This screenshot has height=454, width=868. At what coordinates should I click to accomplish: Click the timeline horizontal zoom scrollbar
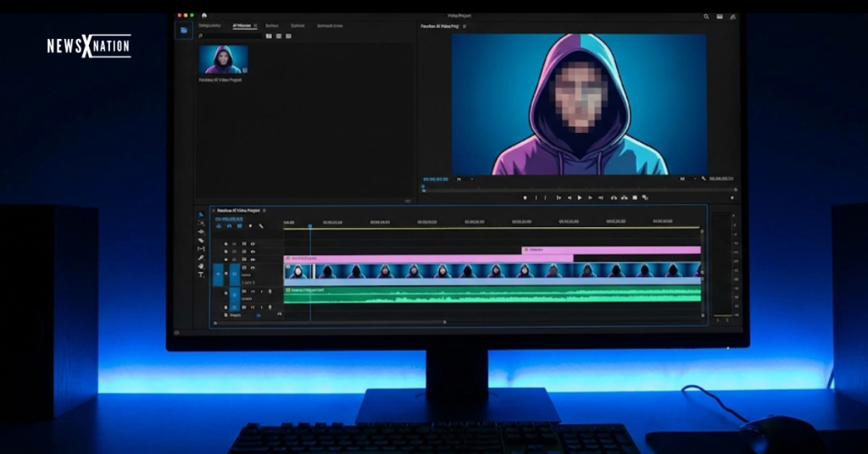[330, 323]
